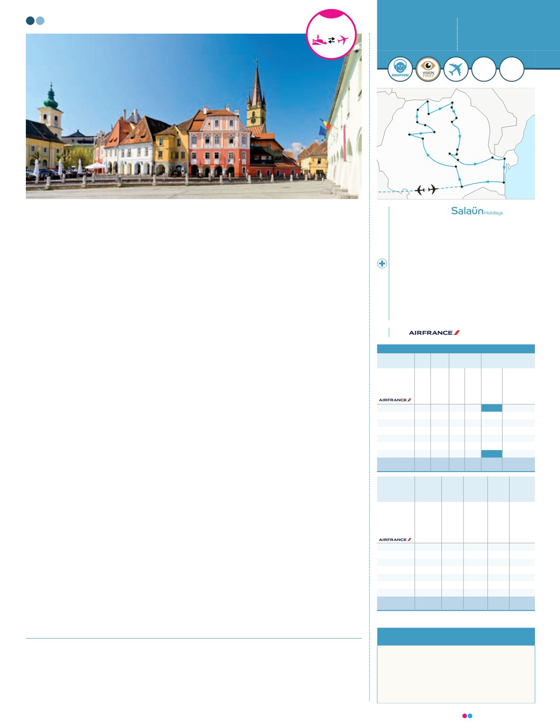Click Air France logo in second price table
560x728 pixels.
coord(395,540)
